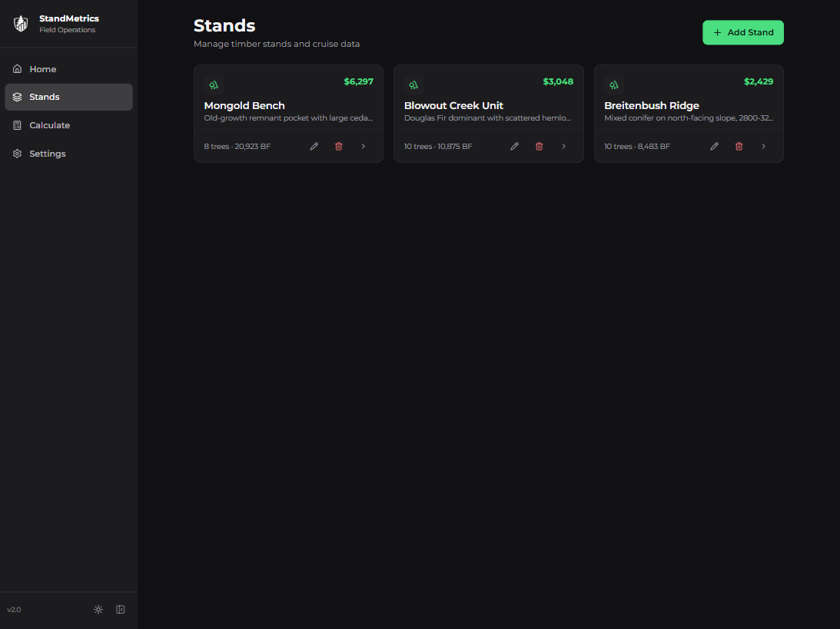Open Blowout Creek Unit via chevron arrow
Screen dimensions: 840x629
click(563, 146)
